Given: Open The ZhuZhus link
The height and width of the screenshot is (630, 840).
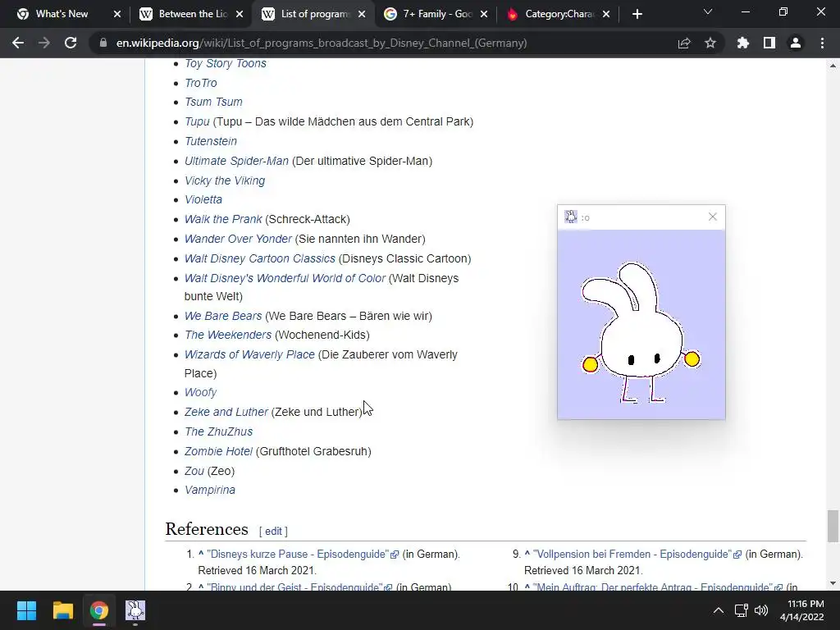Looking at the screenshot, I should [218, 431].
